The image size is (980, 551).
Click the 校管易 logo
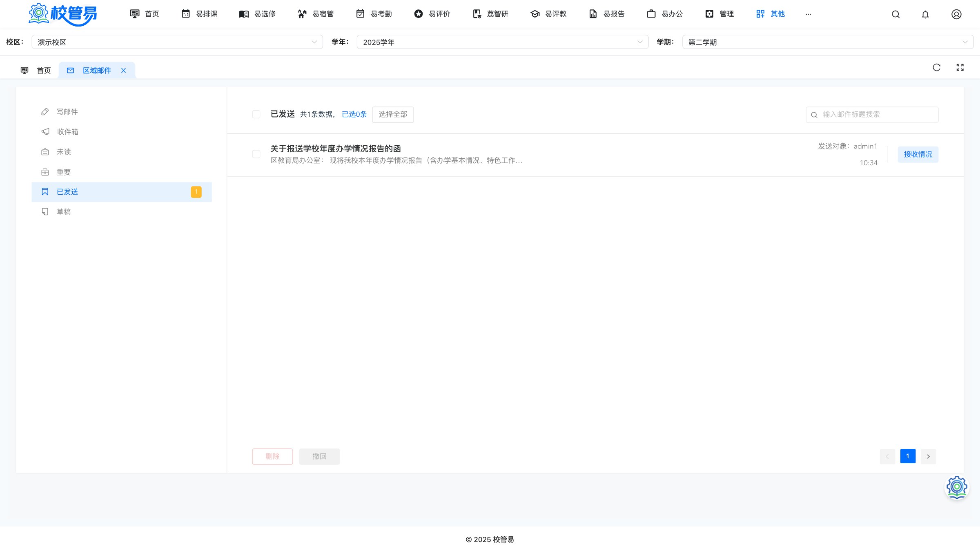(x=63, y=14)
